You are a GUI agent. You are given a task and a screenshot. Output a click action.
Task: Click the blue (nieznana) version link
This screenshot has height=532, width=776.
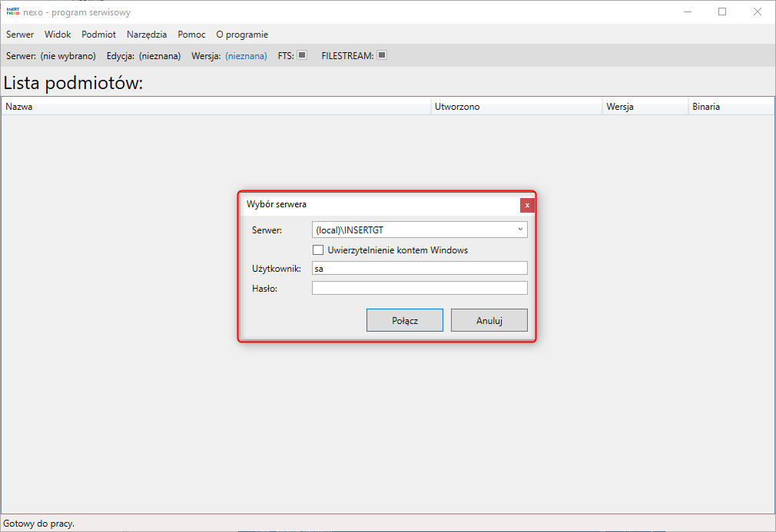pos(246,56)
